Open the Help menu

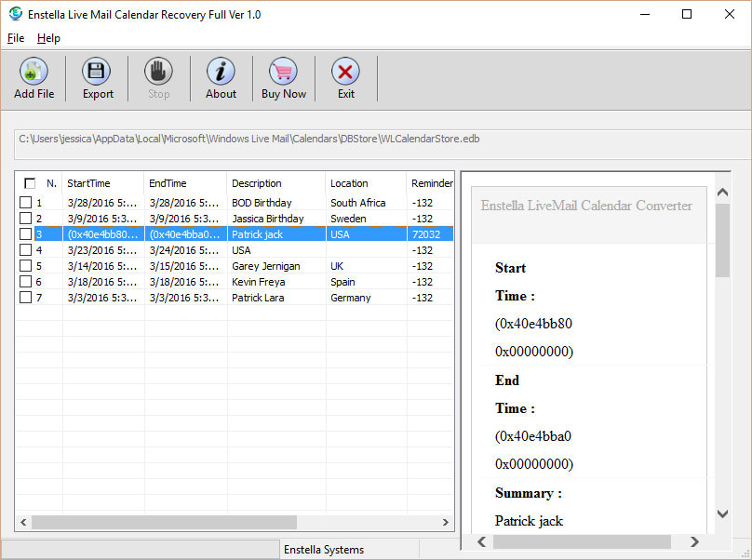point(48,38)
